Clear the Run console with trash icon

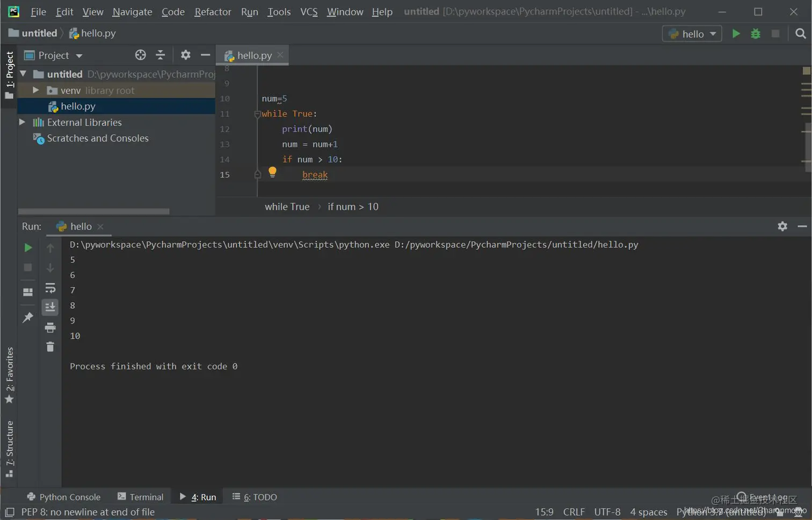pos(50,347)
